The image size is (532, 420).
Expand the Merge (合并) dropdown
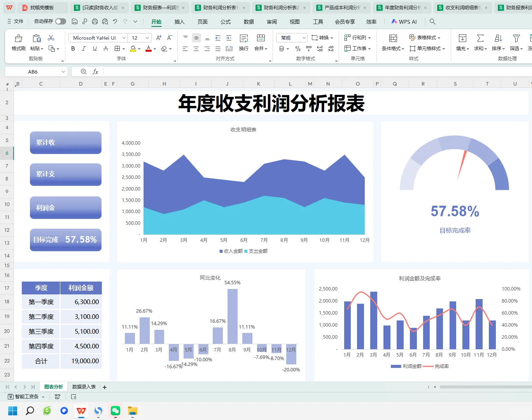coord(261,48)
